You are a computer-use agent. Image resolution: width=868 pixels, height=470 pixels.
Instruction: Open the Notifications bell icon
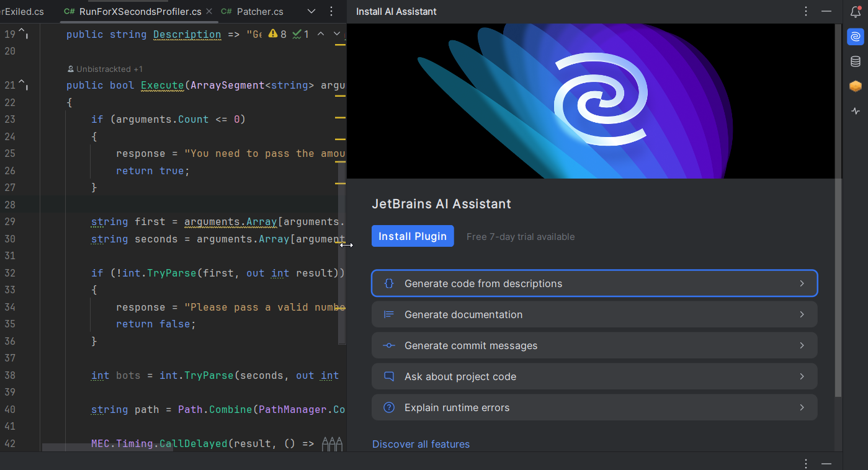(856, 11)
